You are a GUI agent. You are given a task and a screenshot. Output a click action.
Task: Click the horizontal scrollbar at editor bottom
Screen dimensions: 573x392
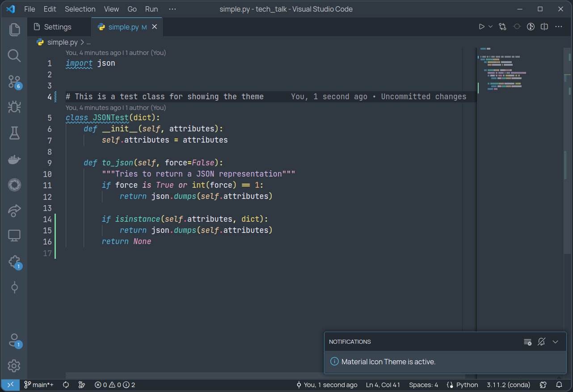195,375
